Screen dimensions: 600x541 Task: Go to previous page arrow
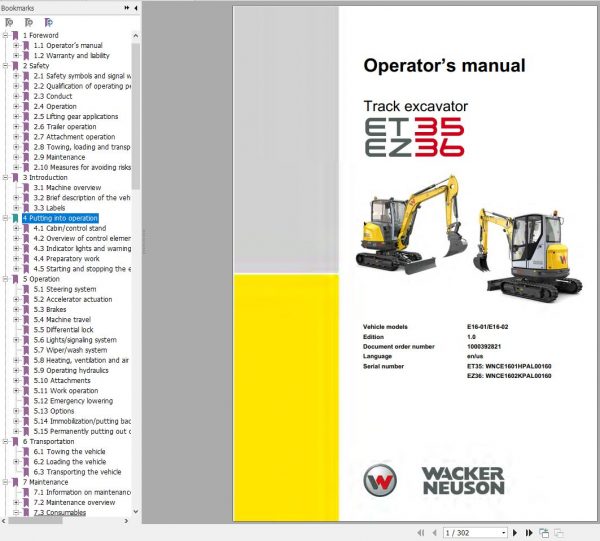(x=435, y=533)
